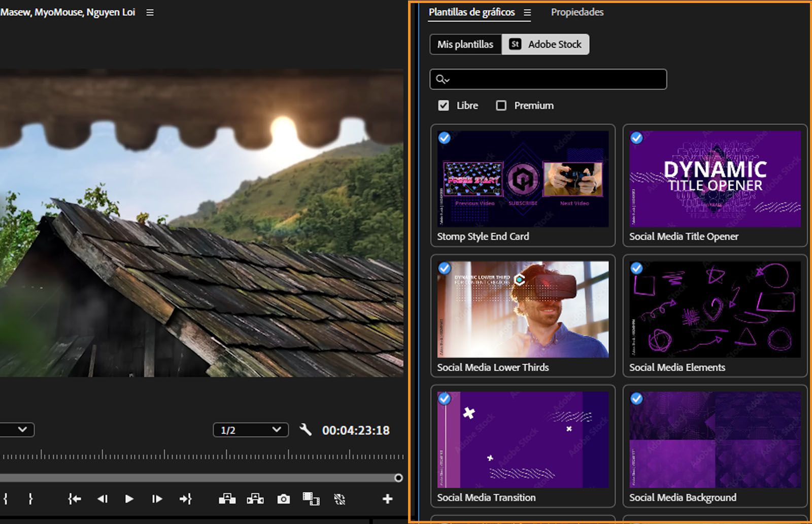Select the Social Media Transition thumbnail
The width and height of the screenshot is (812, 524).
pos(523,440)
